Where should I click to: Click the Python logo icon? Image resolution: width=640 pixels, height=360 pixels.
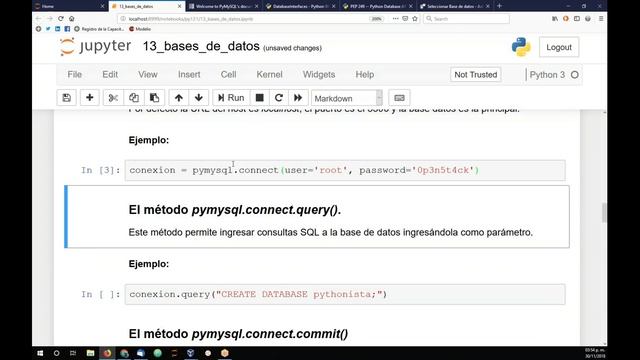[x=521, y=47]
